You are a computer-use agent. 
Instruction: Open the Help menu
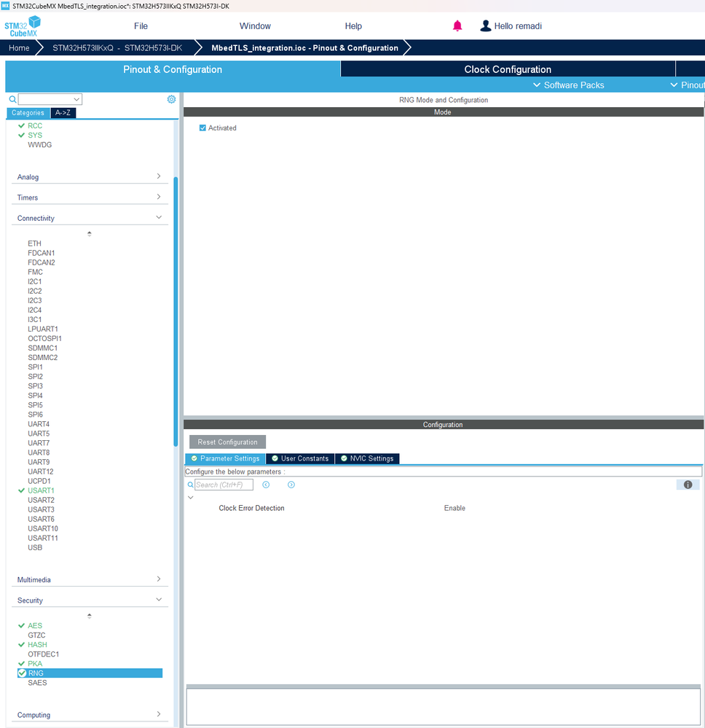point(353,26)
